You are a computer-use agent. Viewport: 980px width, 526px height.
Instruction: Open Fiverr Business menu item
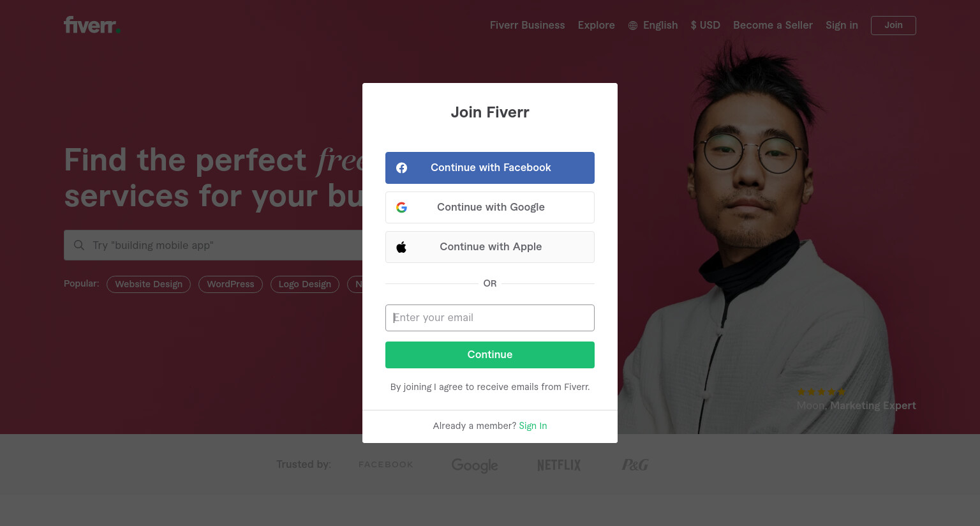(527, 26)
